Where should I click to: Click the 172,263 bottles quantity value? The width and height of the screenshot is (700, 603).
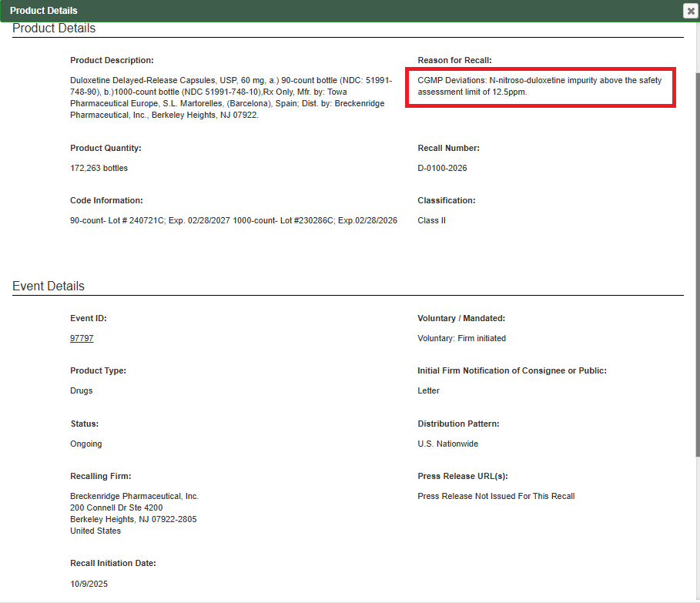(99, 168)
